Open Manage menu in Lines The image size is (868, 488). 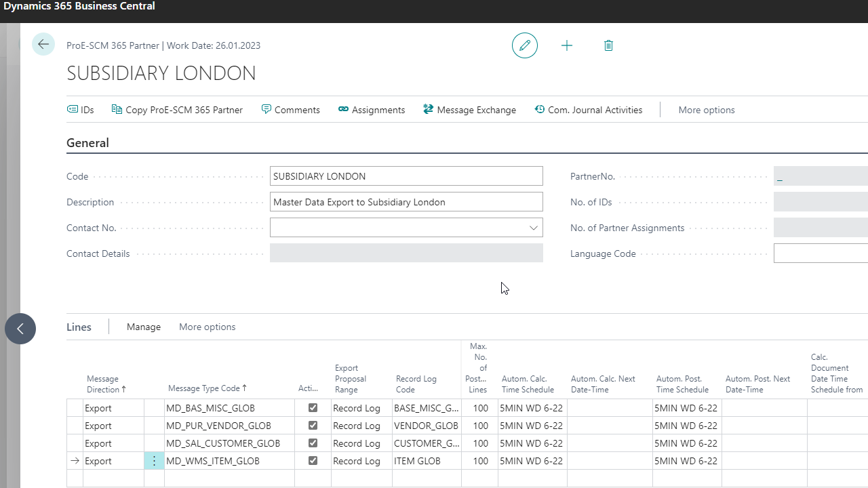[144, 327]
